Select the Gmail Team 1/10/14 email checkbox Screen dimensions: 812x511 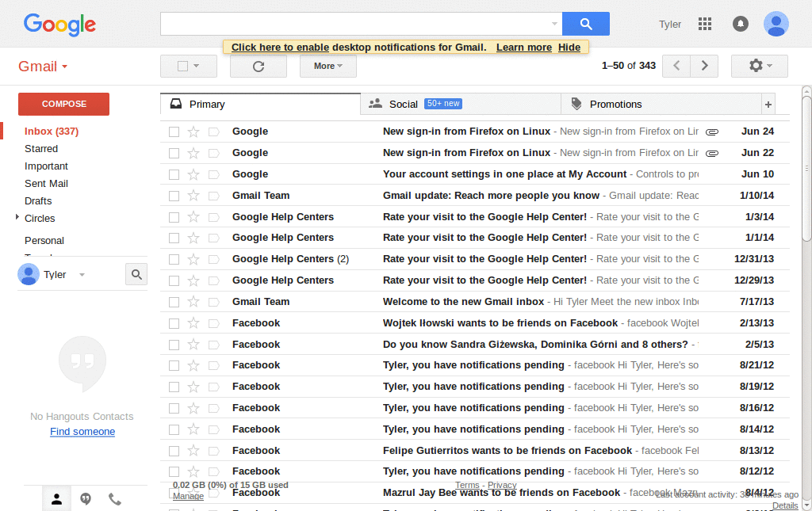click(x=174, y=196)
